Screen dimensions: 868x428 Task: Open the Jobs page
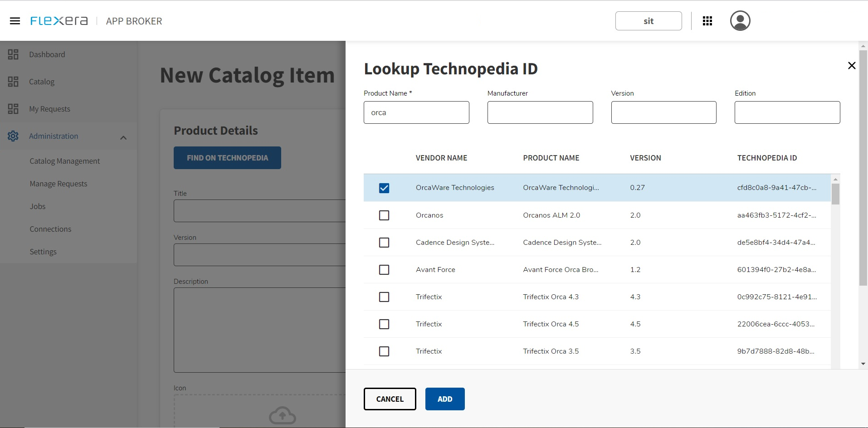pos(38,206)
